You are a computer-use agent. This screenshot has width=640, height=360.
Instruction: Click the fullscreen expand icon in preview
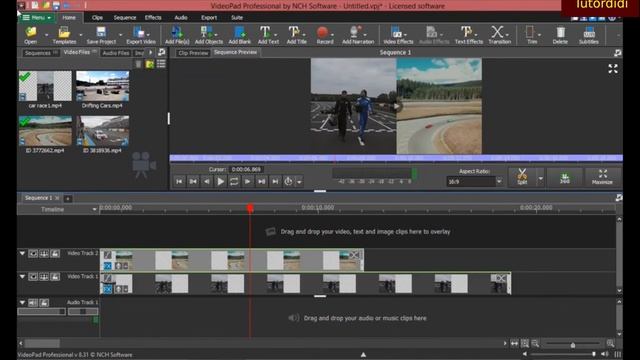(x=613, y=69)
